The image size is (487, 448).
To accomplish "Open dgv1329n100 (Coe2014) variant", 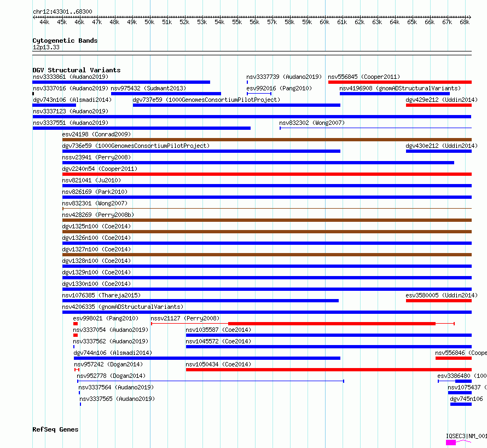I will click(x=267, y=278).
